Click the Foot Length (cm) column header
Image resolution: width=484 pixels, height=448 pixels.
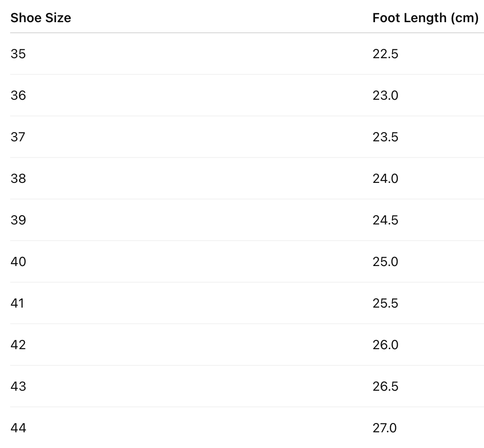click(425, 18)
